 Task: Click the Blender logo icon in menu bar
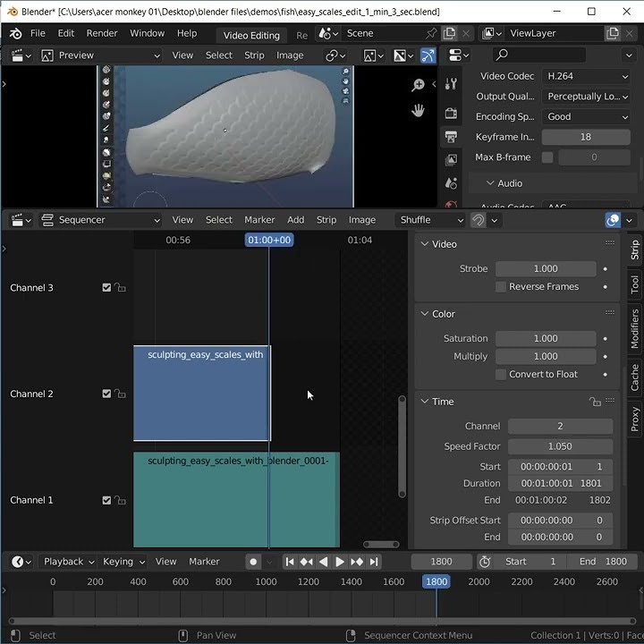pyautogui.click(x=15, y=33)
